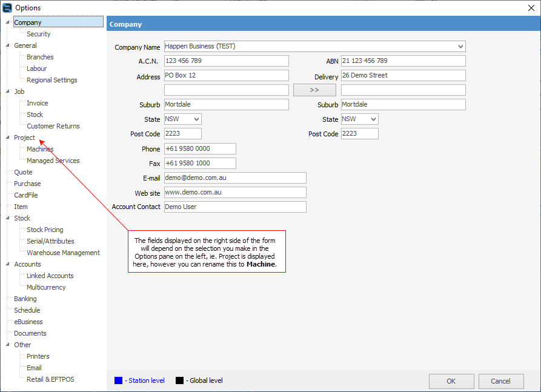The width and height of the screenshot is (541, 392).
Task: Open the Warehouse Management options
Action: 63,253
